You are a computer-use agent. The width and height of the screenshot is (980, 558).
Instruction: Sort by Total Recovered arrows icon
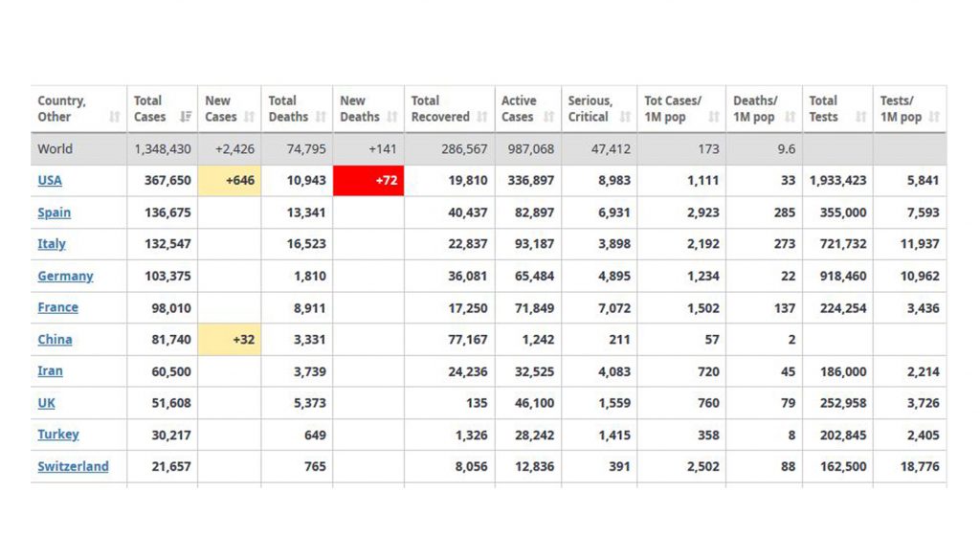coord(482,117)
